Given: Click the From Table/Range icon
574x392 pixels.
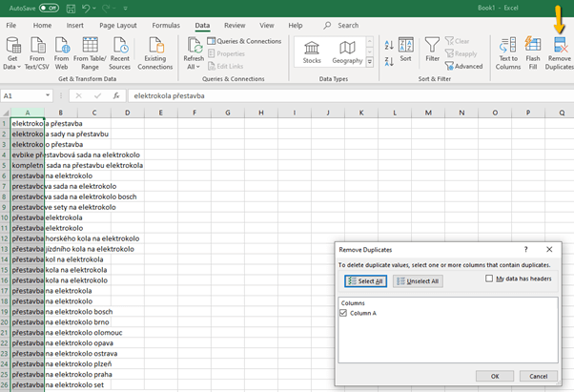Looking at the screenshot, I should pyautogui.click(x=90, y=53).
